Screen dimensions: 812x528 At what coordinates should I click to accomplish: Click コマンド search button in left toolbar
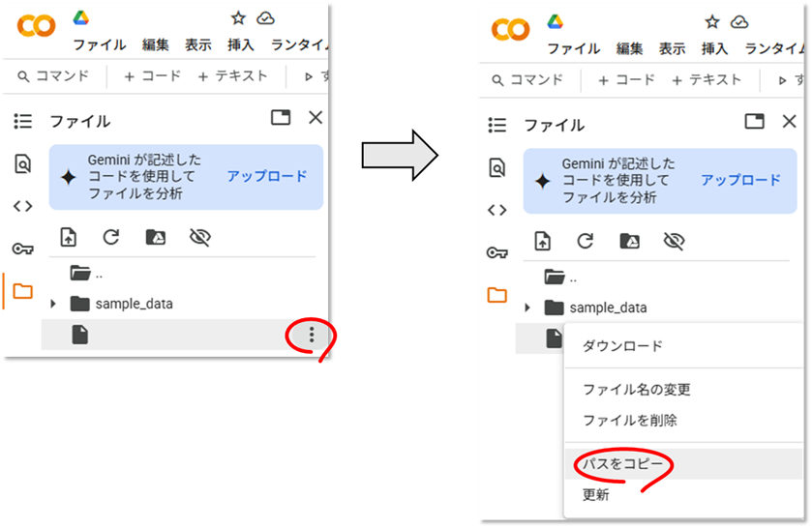[53, 76]
